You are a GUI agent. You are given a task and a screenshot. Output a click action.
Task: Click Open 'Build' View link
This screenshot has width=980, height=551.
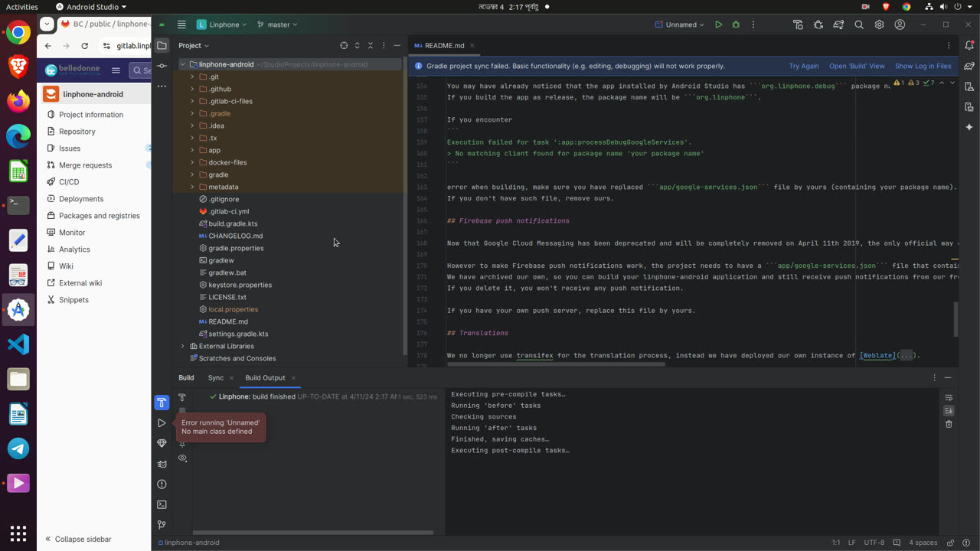(857, 67)
